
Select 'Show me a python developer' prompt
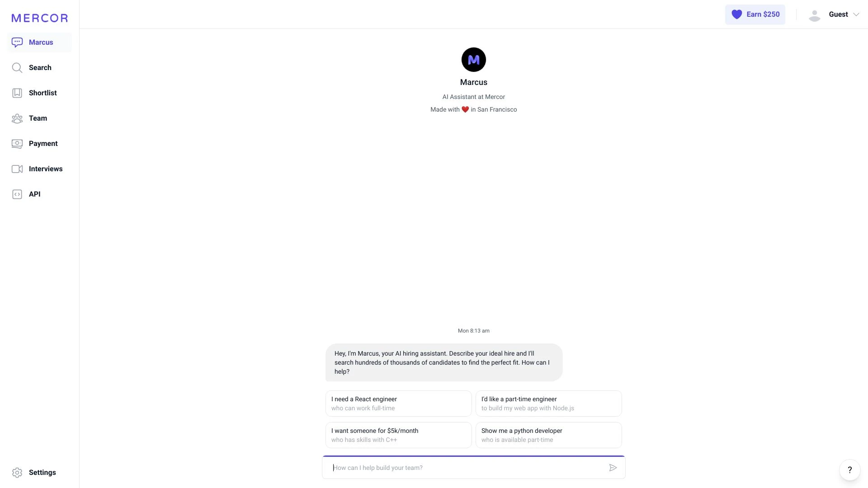[x=548, y=435]
